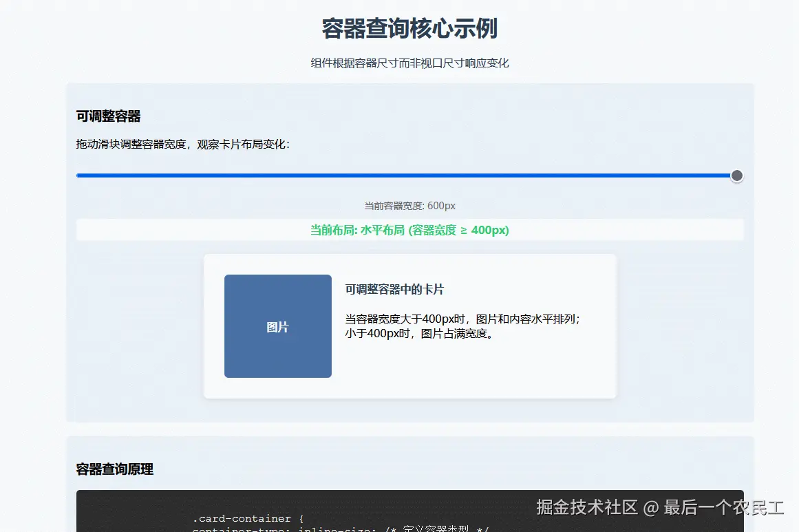799x532 pixels.
Task: Select the 可调整容器 section heading
Action: (x=107, y=116)
